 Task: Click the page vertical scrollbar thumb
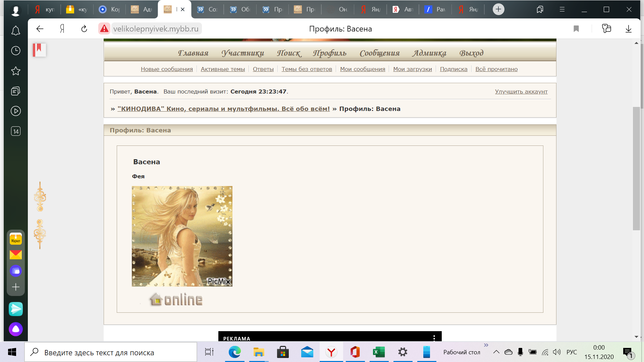[636, 169]
